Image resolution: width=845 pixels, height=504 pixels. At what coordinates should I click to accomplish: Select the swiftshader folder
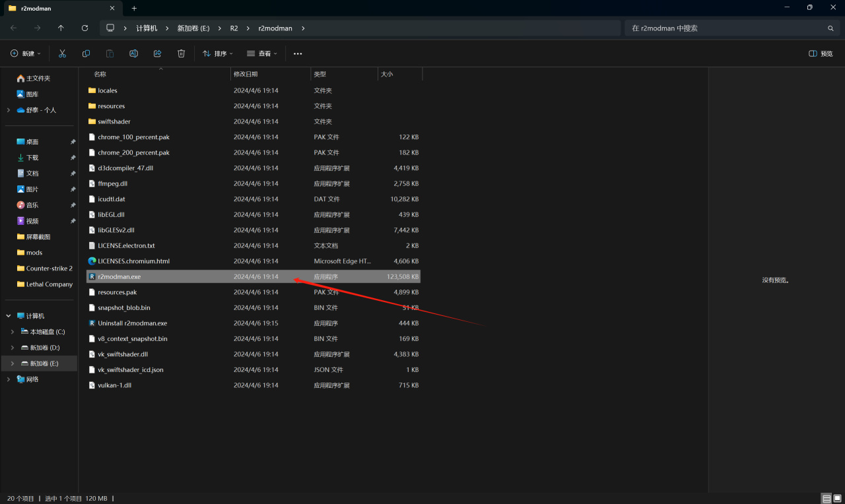[x=253, y=121]
